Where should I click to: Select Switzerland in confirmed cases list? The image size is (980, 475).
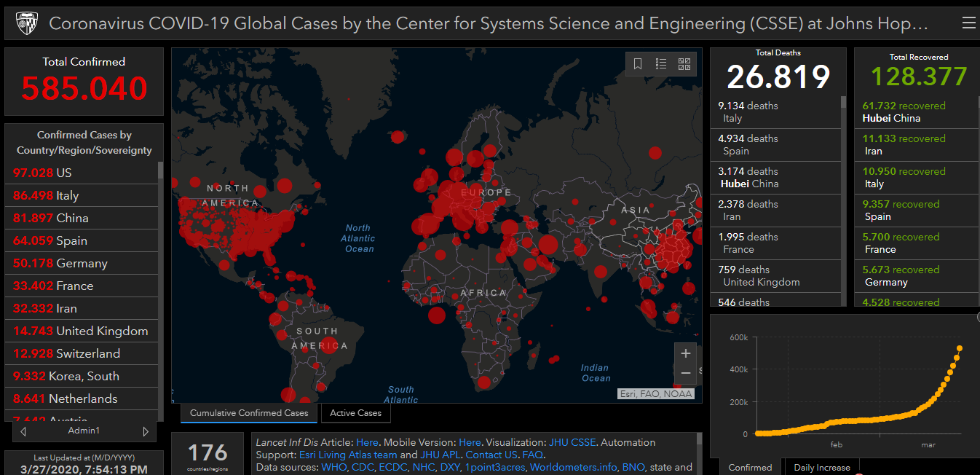click(x=81, y=353)
